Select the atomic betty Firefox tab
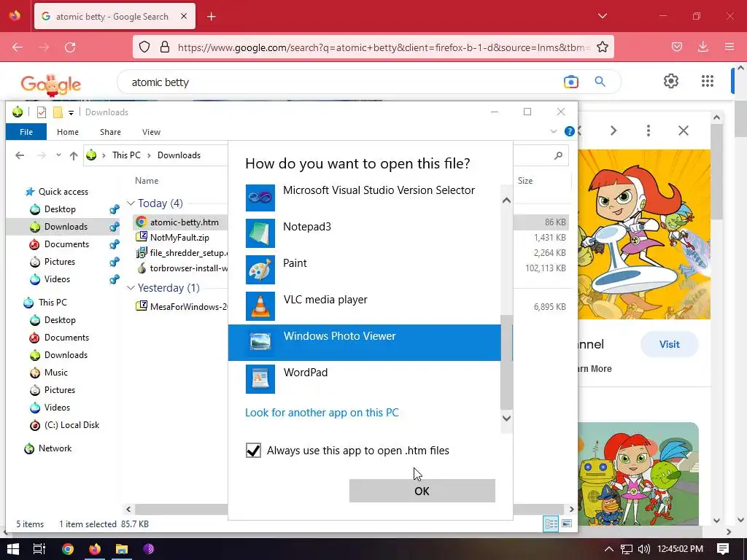Viewport: 747px width, 560px height. pyautogui.click(x=115, y=16)
